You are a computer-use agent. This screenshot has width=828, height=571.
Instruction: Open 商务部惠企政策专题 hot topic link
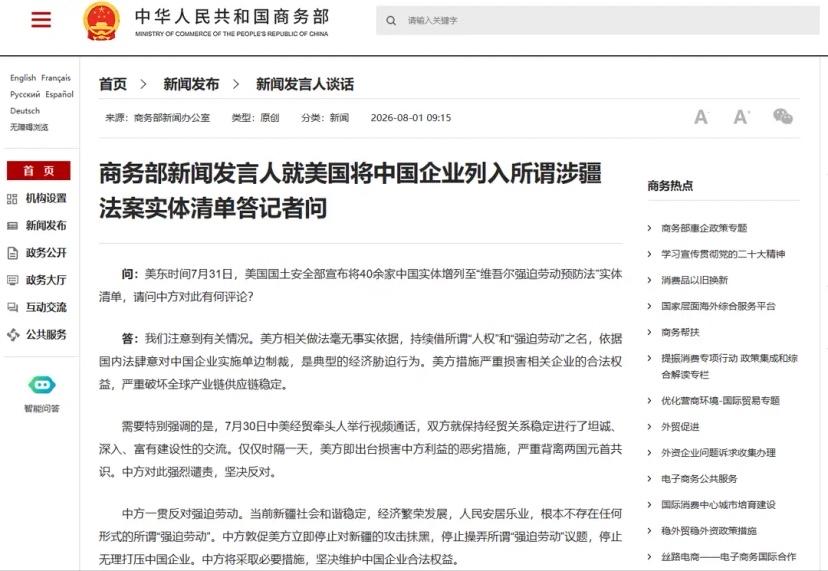point(704,228)
